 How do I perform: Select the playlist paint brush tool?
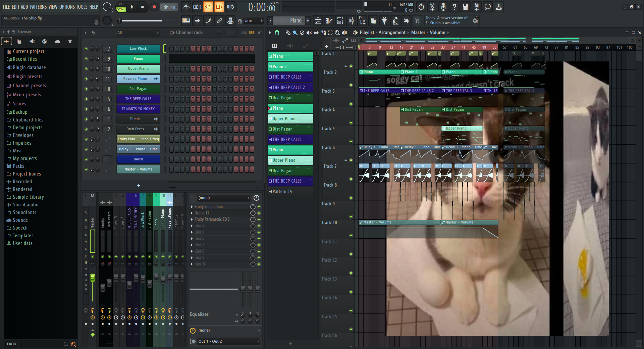pyautogui.click(x=294, y=33)
